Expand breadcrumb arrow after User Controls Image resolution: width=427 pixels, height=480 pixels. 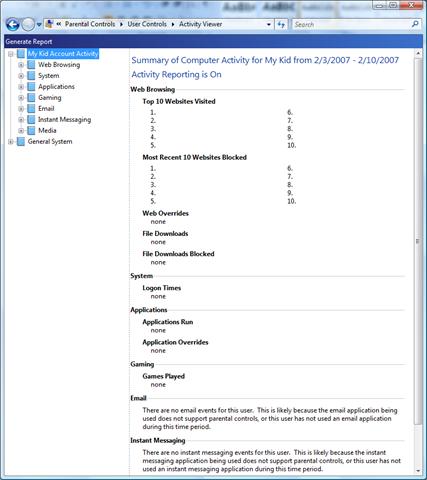[x=173, y=24]
